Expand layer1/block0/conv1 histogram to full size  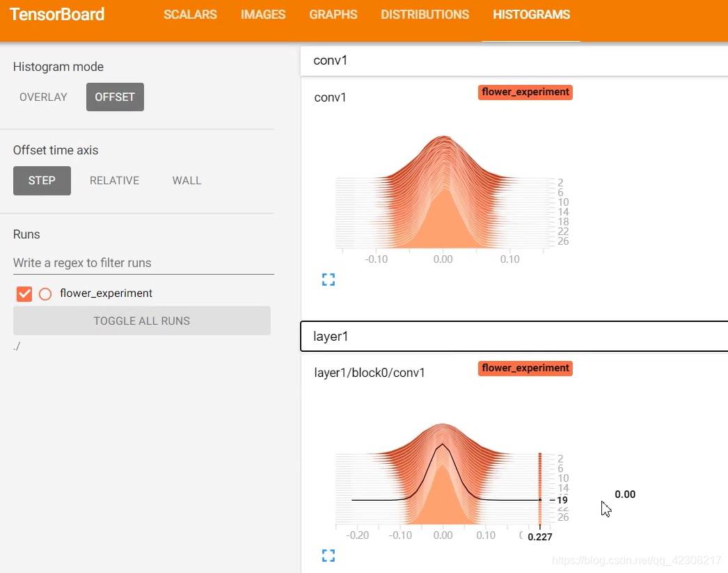pos(329,556)
